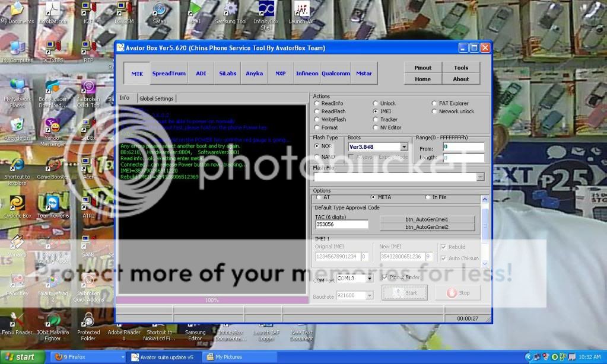This screenshot has height=364, width=607.
Task: Launch TeamViewer 6 from the desktop
Action: pos(53,203)
